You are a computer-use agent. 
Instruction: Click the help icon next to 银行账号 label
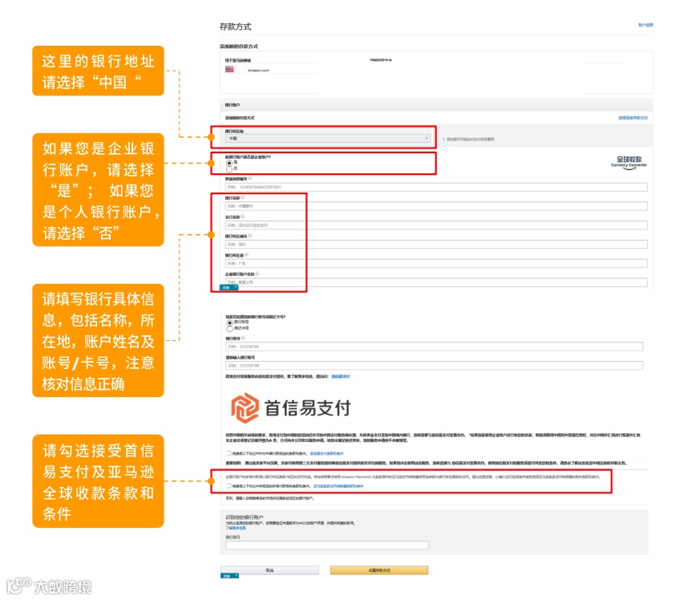(x=243, y=339)
